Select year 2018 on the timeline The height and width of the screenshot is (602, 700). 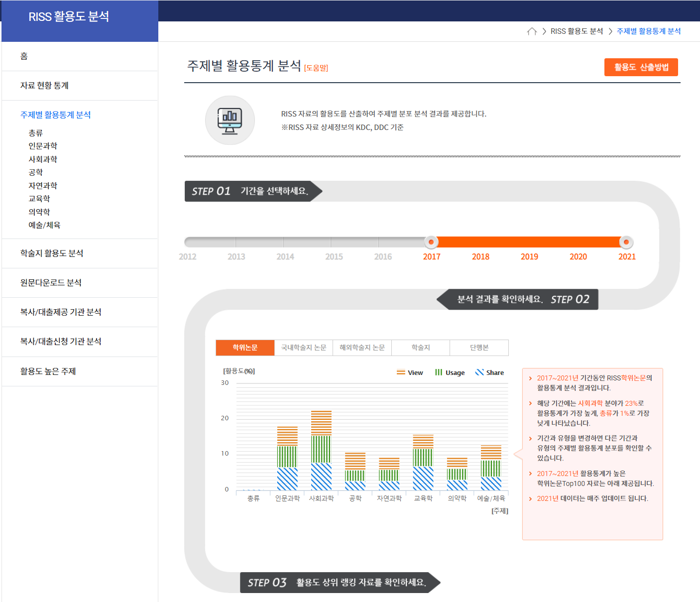tap(480, 257)
